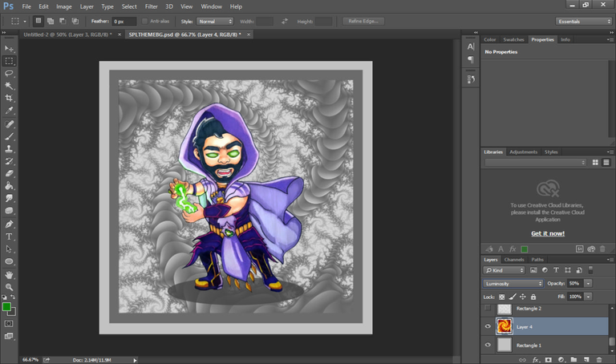Image resolution: width=616 pixels, height=364 pixels.
Task: Open the Paragraph panel icon
Action: [471, 59]
